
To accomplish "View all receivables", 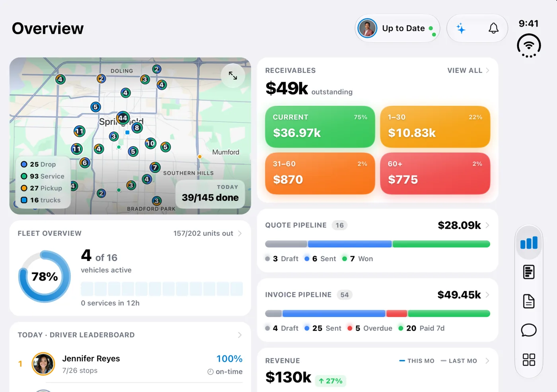I will tap(468, 70).
